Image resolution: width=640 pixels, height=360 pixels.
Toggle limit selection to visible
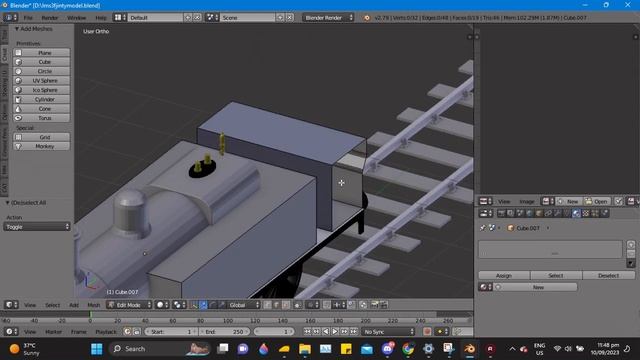[x=297, y=305]
